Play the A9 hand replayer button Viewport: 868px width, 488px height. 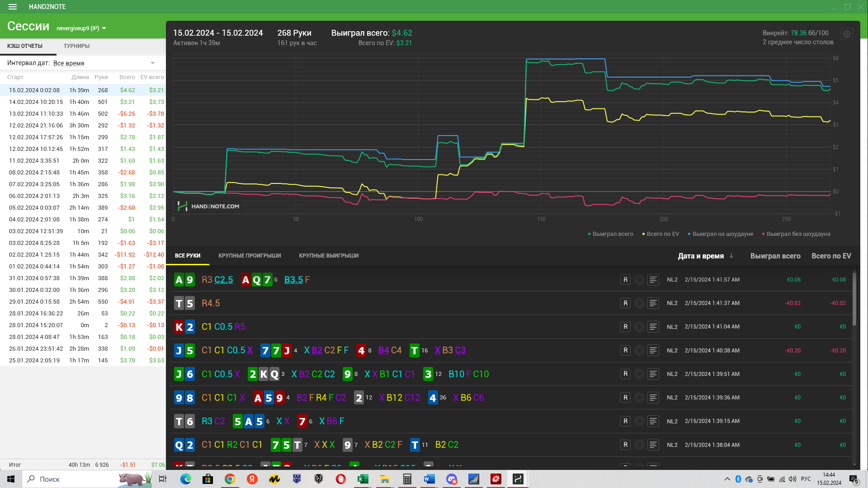click(x=639, y=280)
